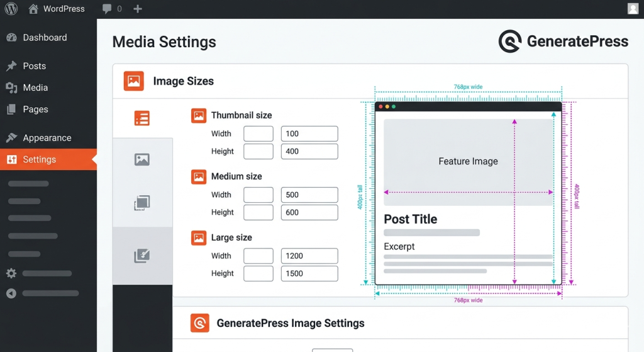Click the red dot in the preview window

pos(380,106)
